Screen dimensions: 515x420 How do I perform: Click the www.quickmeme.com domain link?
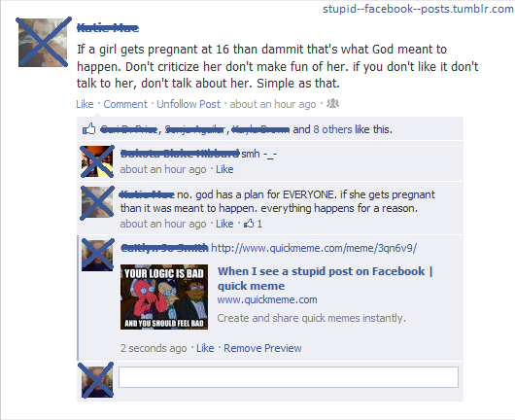(267, 299)
